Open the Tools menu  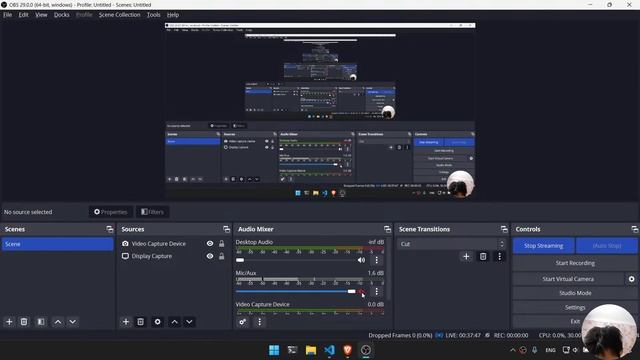(153, 15)
